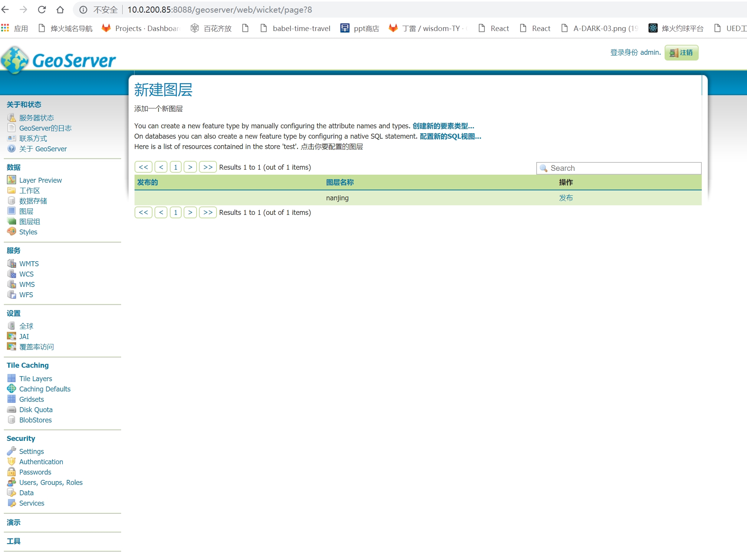Click inside the Search box
The height and width of the screenshot is (560, 747).
[618, 168]
